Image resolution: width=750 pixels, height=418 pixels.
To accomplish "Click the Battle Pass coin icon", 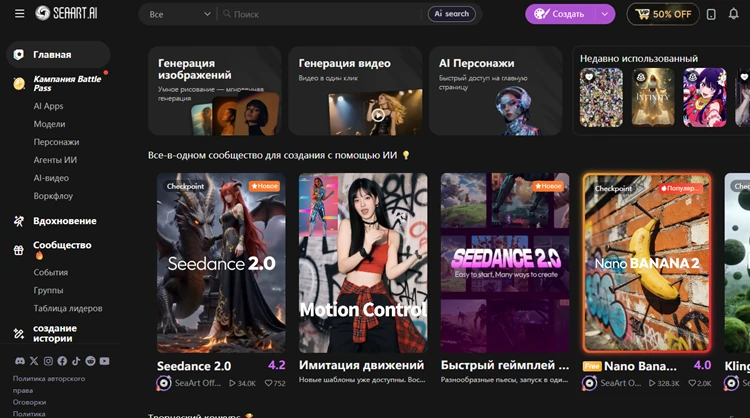I will tap(19, 84).
